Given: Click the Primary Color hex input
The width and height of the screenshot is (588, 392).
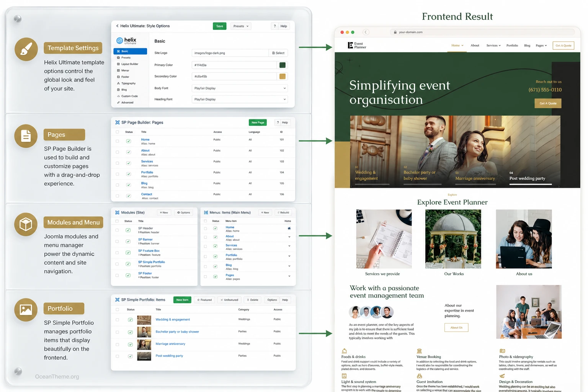Looking at the screenshot, I should click(234, 65).
